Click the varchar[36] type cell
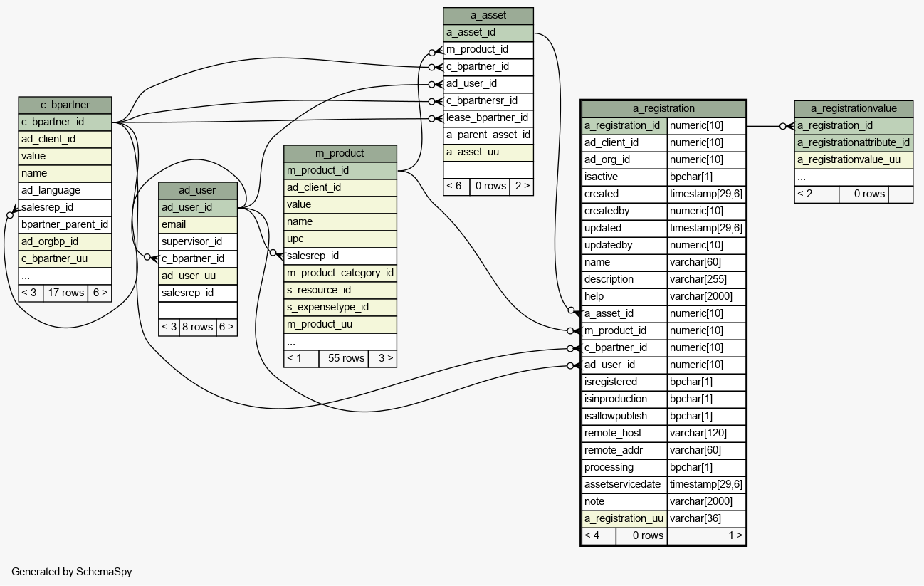Viewport: 924px width, 586px height. pos(706,518)
